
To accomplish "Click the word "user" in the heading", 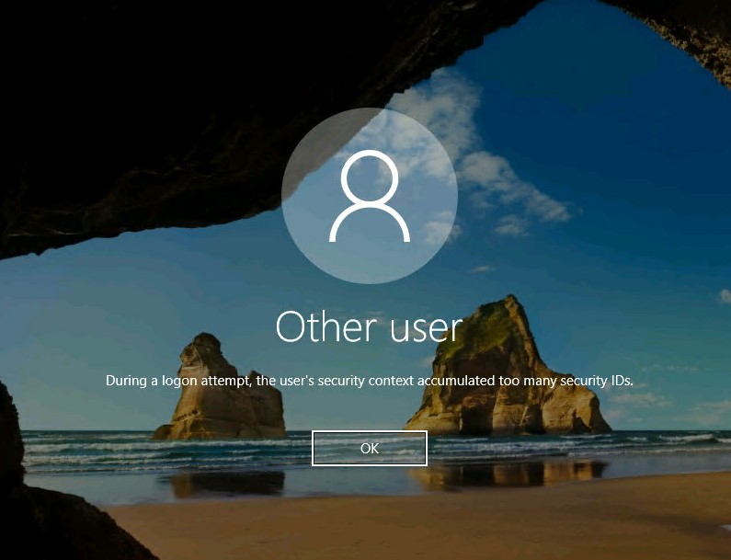I will click(418, 326).
